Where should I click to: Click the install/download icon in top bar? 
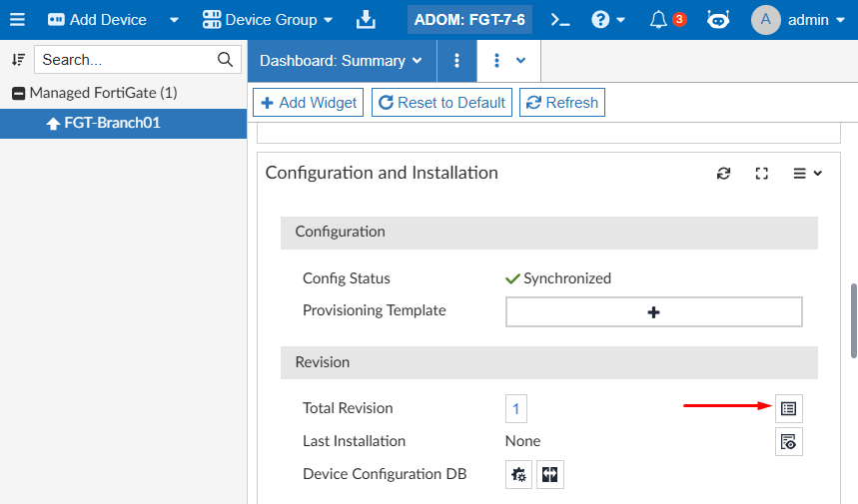(366, 20)
